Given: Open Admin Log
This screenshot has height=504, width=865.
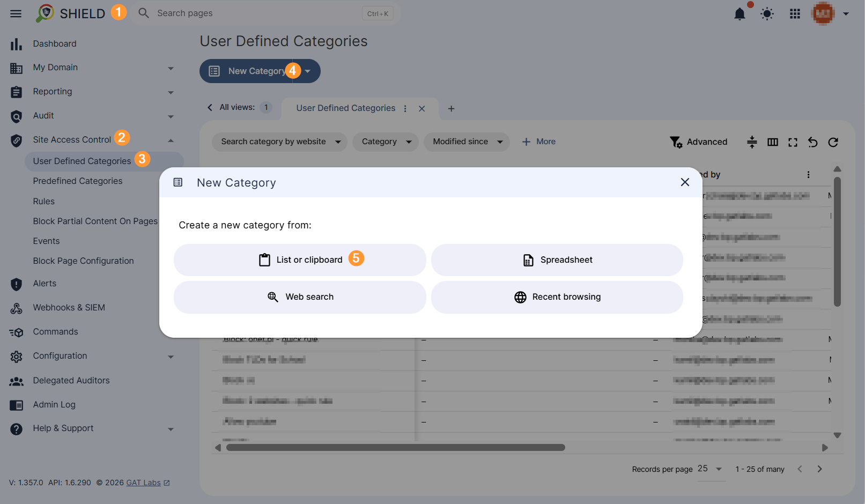Looking at the screenshot, I should click(x=54, y=404).
